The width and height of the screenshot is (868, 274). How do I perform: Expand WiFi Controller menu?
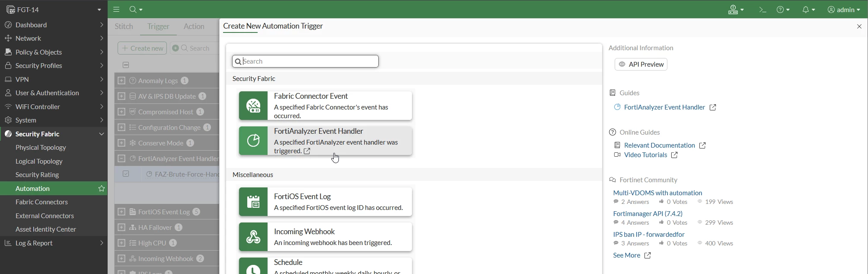point(54,107)
